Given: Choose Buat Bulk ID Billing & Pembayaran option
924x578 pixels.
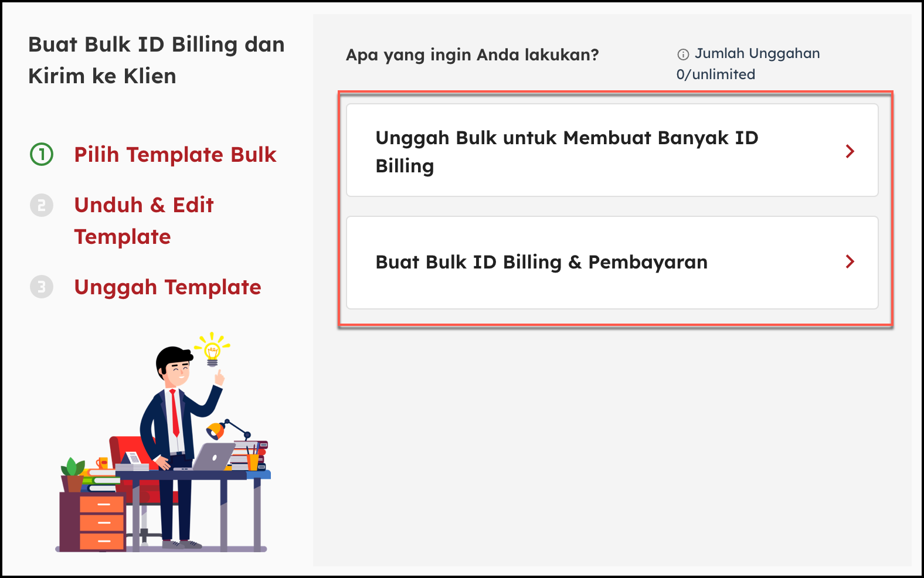Looking at the screenshot, I should pyautogui.click(x=612, y=263).
